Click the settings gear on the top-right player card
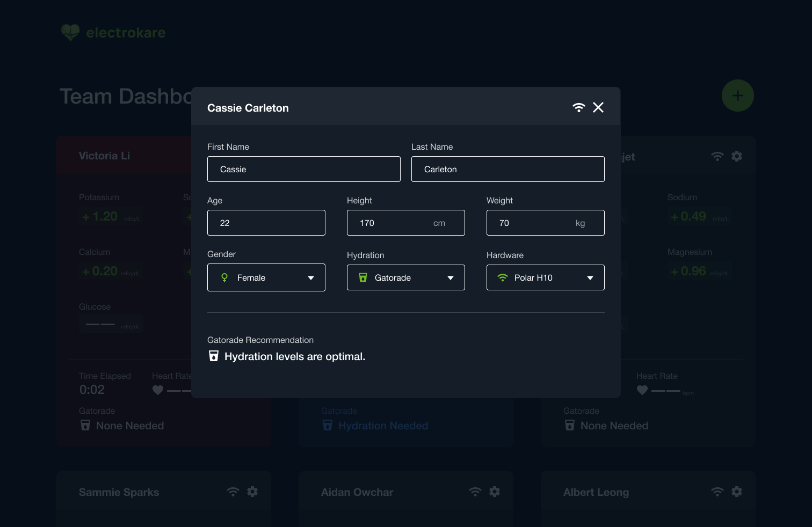Image resolution: width=812 pixels, height=527 pixels. [737, 156]
